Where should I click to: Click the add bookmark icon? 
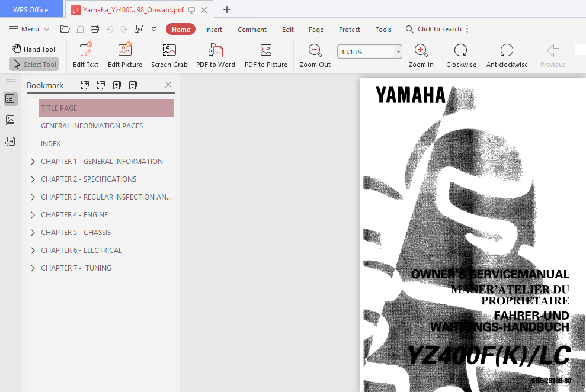coord(117,85)
